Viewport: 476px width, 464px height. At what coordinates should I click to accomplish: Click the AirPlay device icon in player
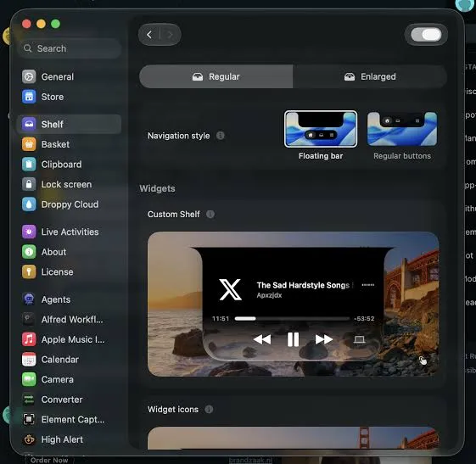[x=359, y=339]
